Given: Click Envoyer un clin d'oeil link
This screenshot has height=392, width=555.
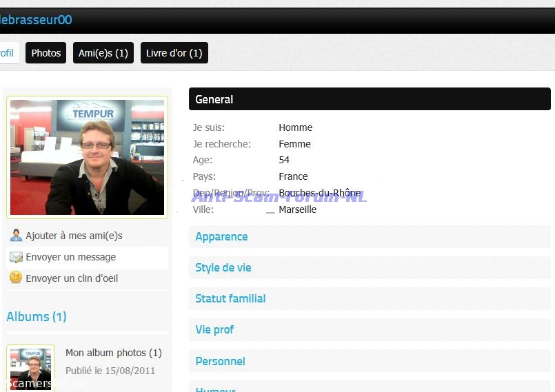Looking at the screenshot, I should coord(72,278).
